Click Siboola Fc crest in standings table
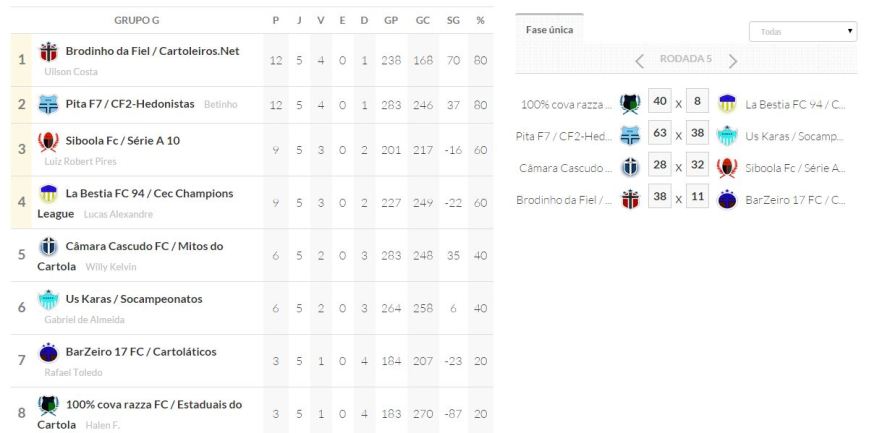The height and width of the screenshot is (433, 869). click(x=48, y=141)
